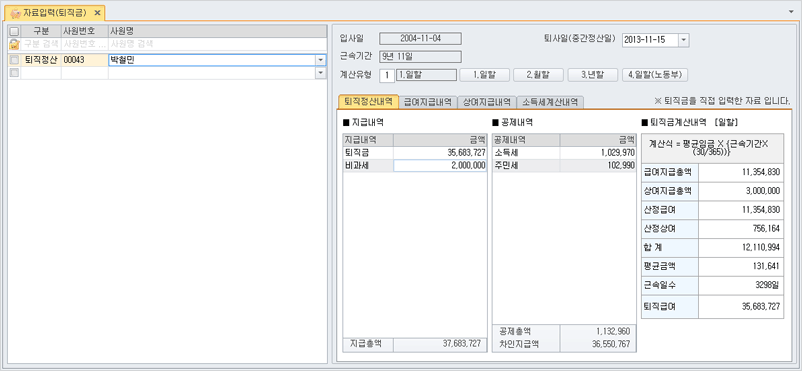Click the 계산유형 code field showing 1
Viewport: 802px width, 371px height.
387,76
